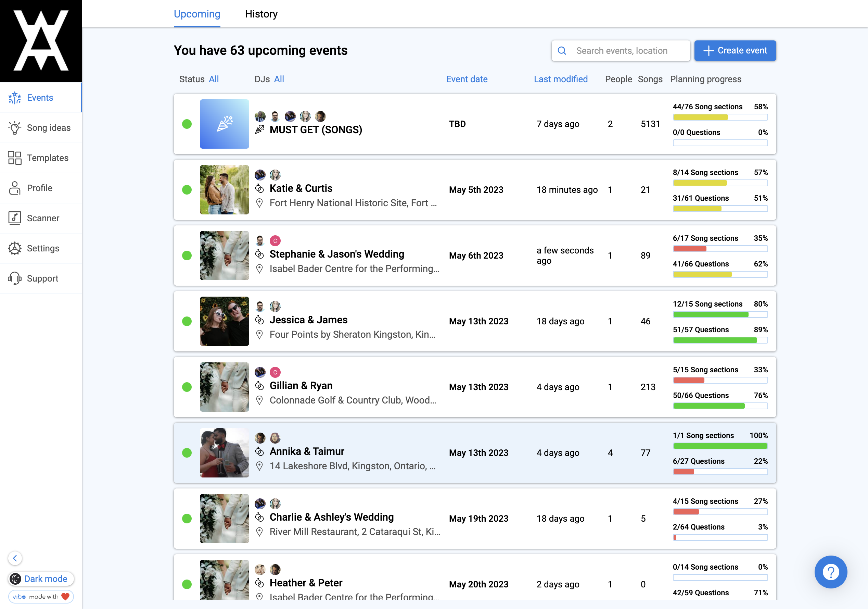The height and width of the screenshot is (609, 868).
Task: Click the Create event button
Action: (735, 51)
